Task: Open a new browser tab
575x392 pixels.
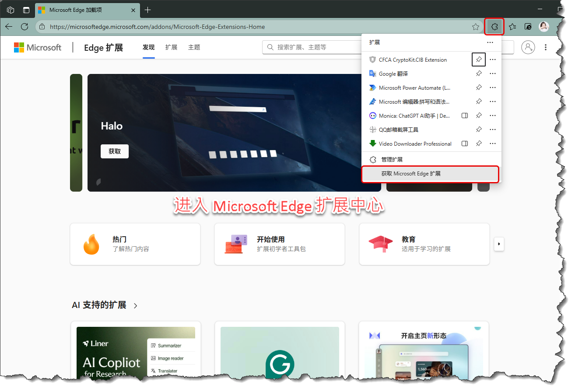Action: 148,10
